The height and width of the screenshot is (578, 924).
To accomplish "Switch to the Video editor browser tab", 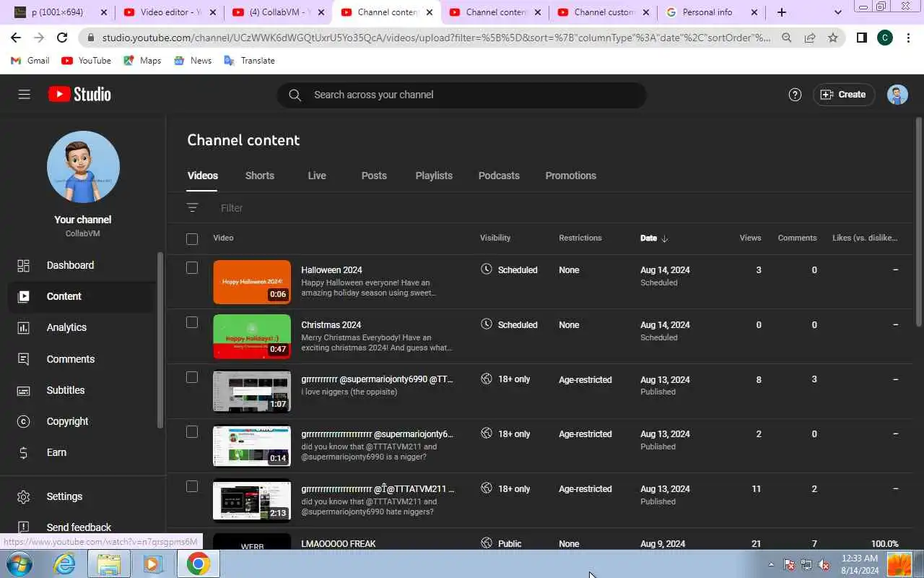I will [170, 12].
